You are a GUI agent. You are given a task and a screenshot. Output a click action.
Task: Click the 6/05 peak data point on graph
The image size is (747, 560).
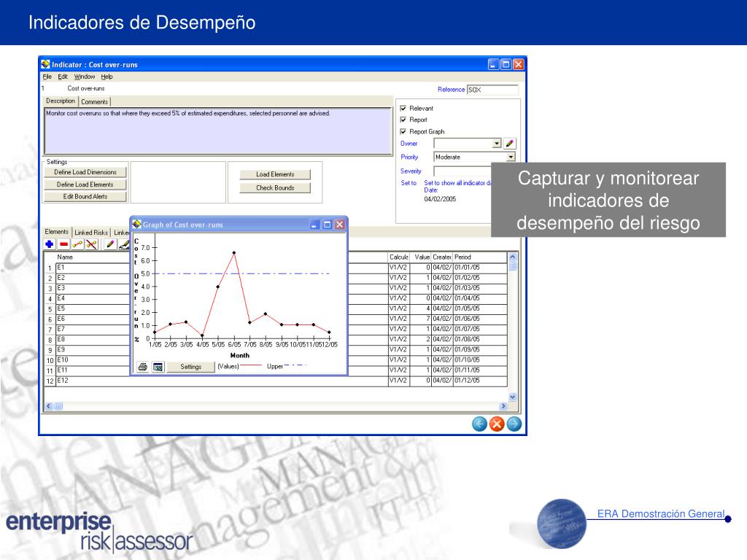tap(234, 253)
